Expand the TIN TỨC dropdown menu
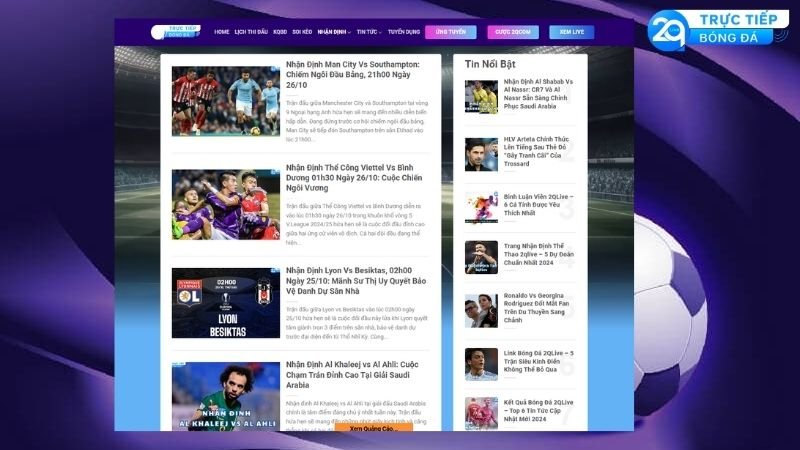 [x=369, y=32]
